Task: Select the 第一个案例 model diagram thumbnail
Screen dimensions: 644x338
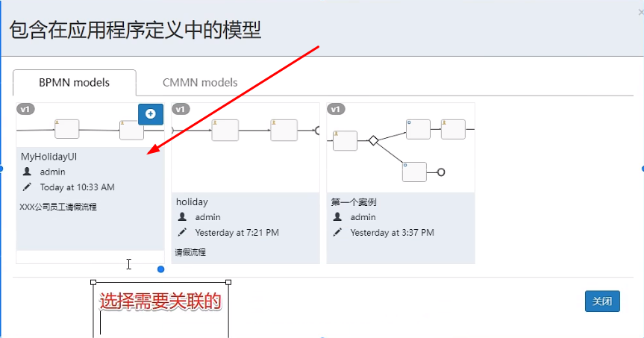Action: click(401, 148)
